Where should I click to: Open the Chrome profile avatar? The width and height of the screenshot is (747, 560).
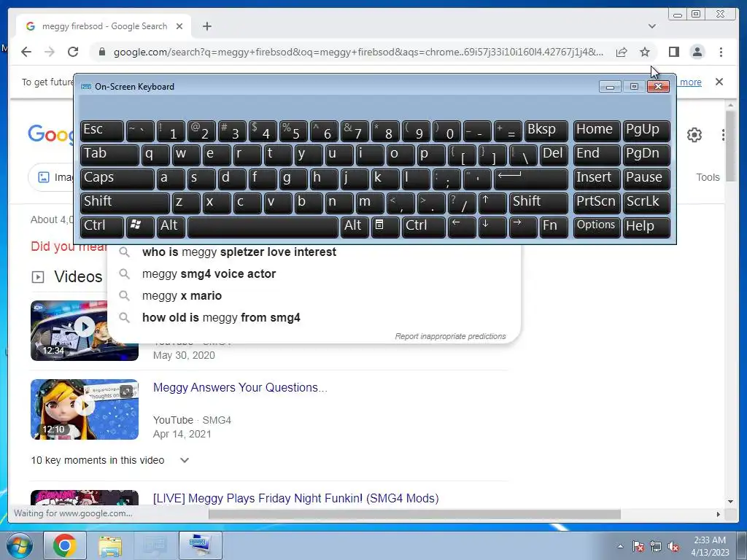pyautogui.click(x=697, y=52)
